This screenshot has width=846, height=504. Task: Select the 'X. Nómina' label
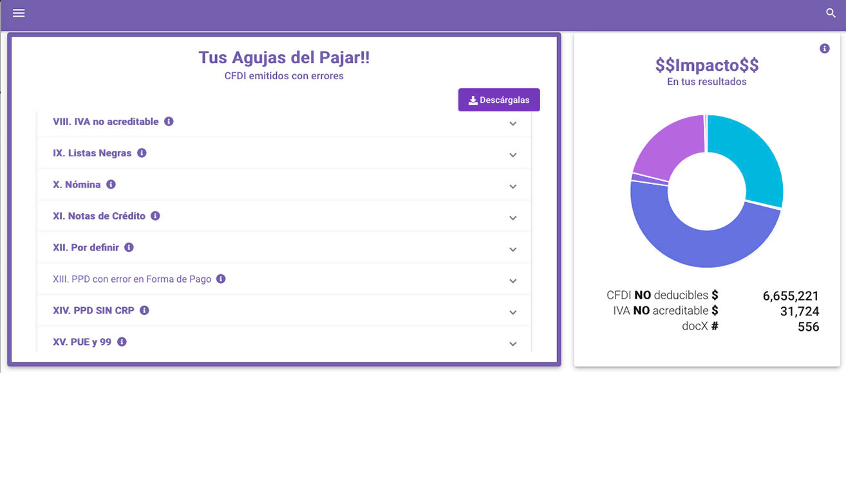point(77,184)
